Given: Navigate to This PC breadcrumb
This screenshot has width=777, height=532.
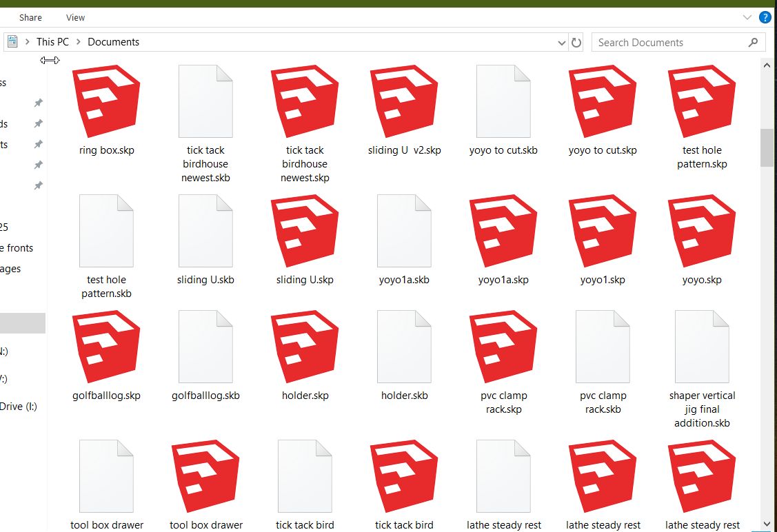Looking at the screenshot, I should (x=52, y=42).
